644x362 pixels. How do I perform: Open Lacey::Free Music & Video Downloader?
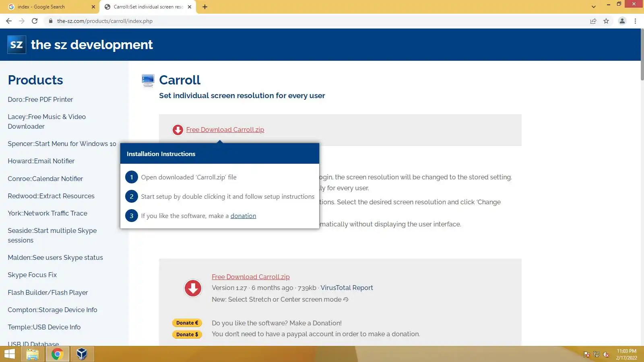(47, 121)
